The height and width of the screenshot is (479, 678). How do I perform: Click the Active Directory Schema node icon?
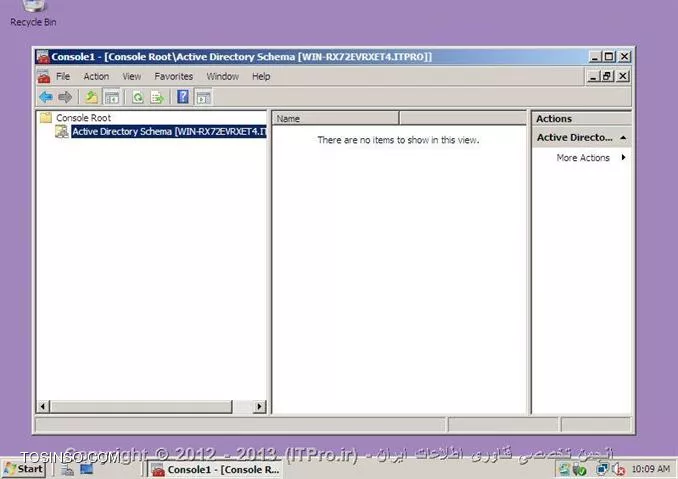[x=62, y=131]
